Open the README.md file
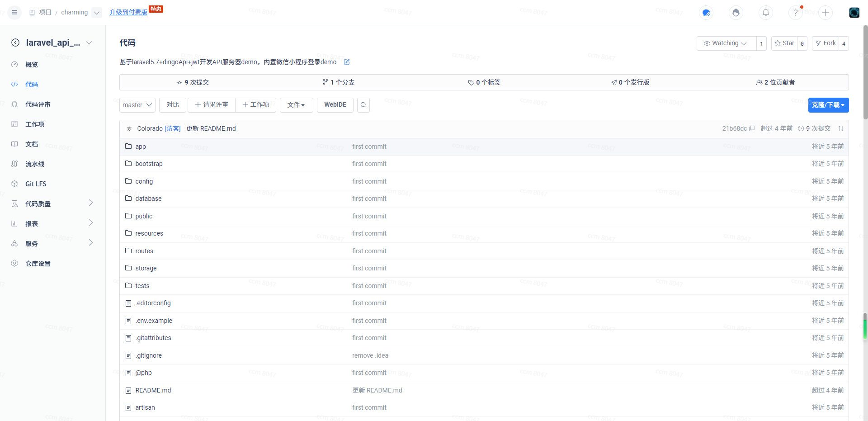This screenshot has height=421, width=868. click(153, 390)
